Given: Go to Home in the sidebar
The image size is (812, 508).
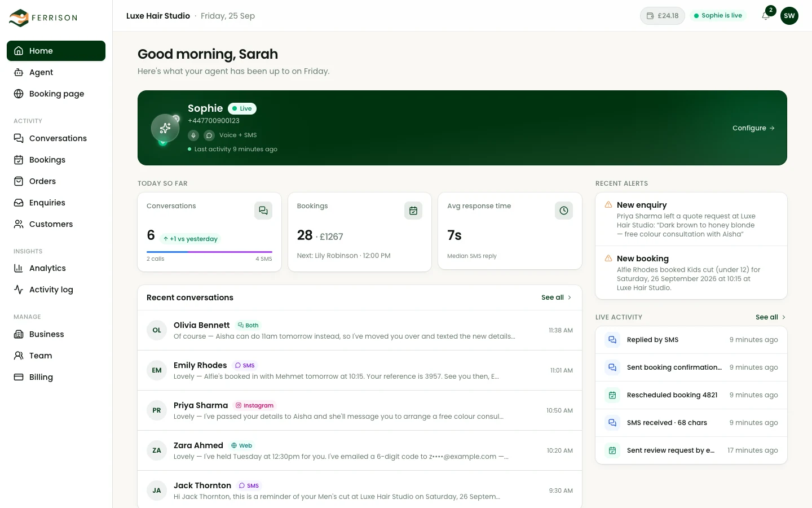Looking at the screenshot, I should coord(56,51).
